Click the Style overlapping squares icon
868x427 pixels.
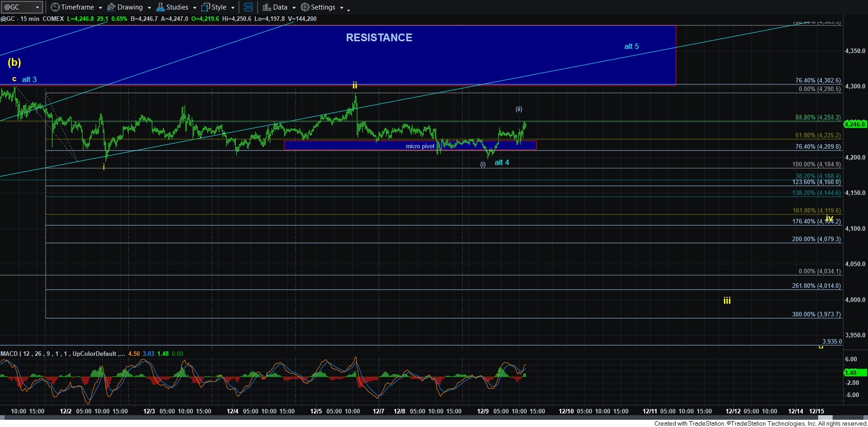pyautogui.click(x=205, y=7)
